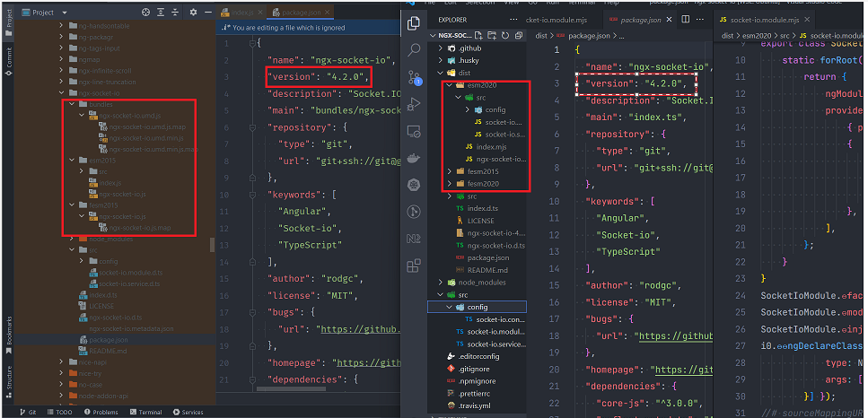Select socket-io.module.mjs tab in right editor group
868x418 pixels.
[764, 20]
